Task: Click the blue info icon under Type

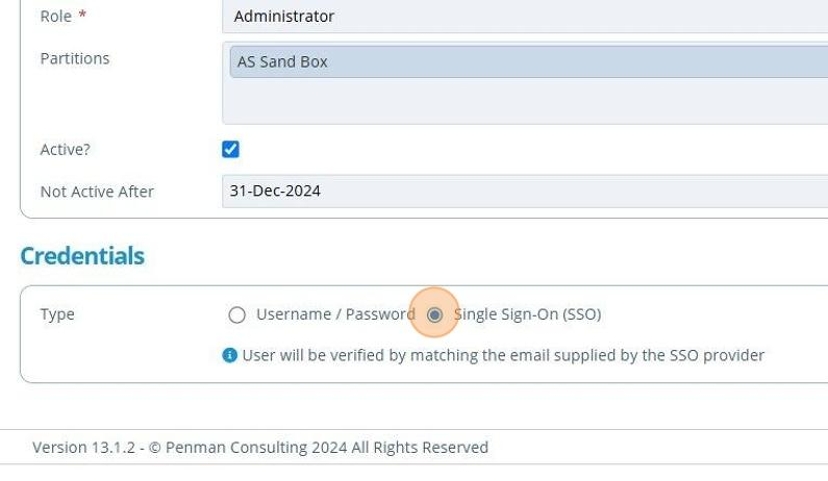Action: [x=230, y=355]
